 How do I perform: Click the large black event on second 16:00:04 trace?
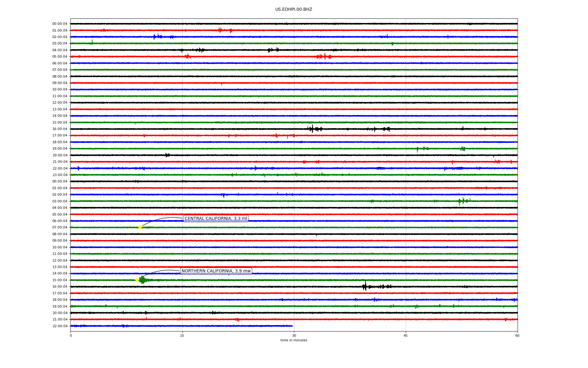(365, 286)
